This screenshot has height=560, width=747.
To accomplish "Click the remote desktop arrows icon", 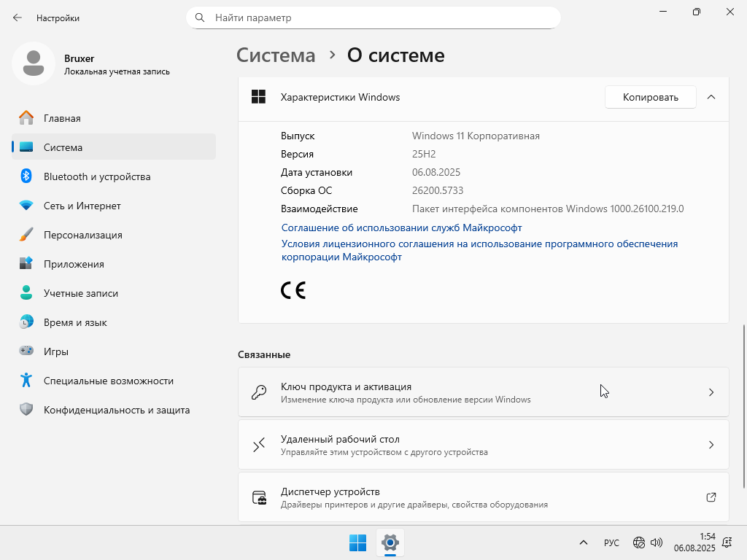I will [x=259, y=445].
